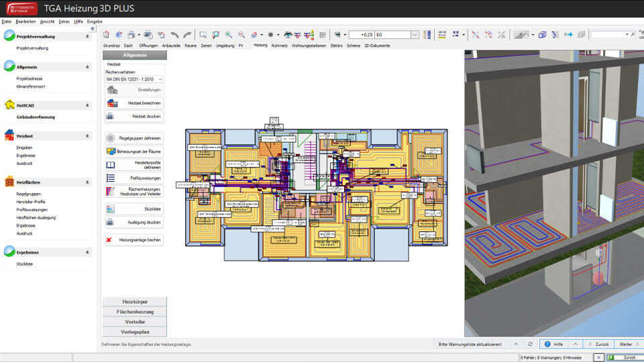Collapse the Heizflächen sidebar section
Image resolution: width=644 pixels, height=362 pixels.
87,182
